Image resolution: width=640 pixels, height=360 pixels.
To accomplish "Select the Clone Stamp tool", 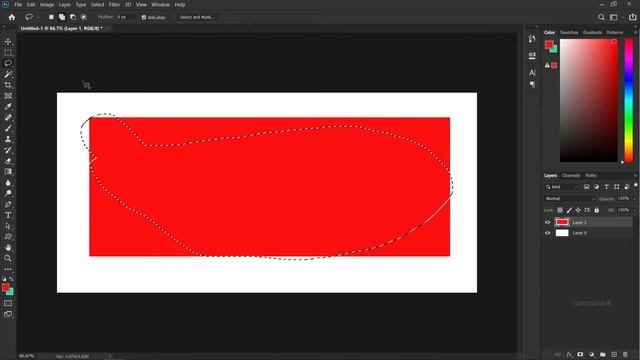I will tap(8, 139).
